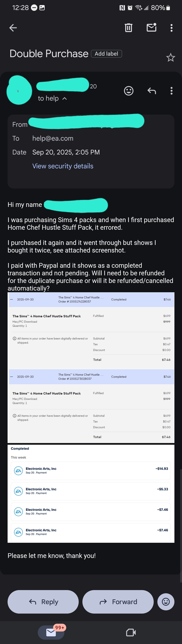Delete this email with trash icon
Image resolution: width=182 pixels, height=644 pixels.
128,28
